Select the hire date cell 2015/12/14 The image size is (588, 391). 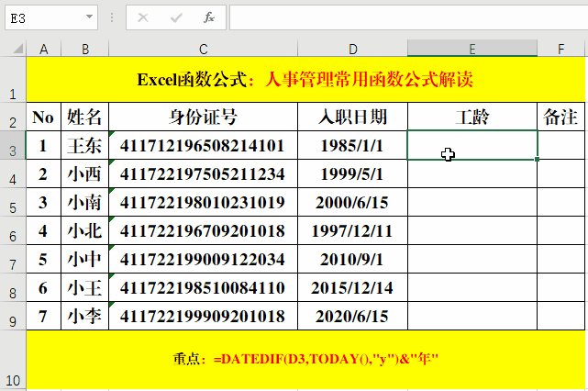(352, 288)
